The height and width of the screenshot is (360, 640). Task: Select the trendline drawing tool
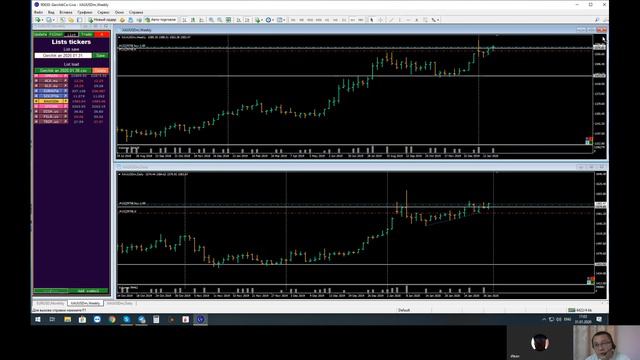(x=391, y=20)
